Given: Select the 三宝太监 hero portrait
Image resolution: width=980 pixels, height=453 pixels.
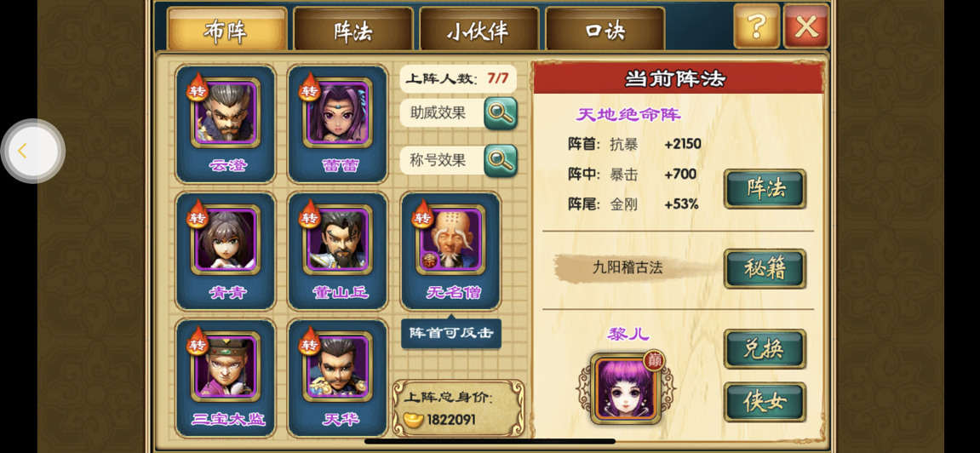Looking at the screenshot, I should click(226, 367).
